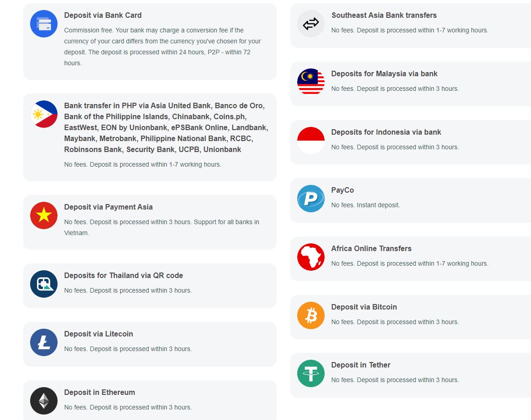The height and width of the screenshot is (420, 531).
Task: Choose Africa Online Transfers heading
Action: (371, 248)
